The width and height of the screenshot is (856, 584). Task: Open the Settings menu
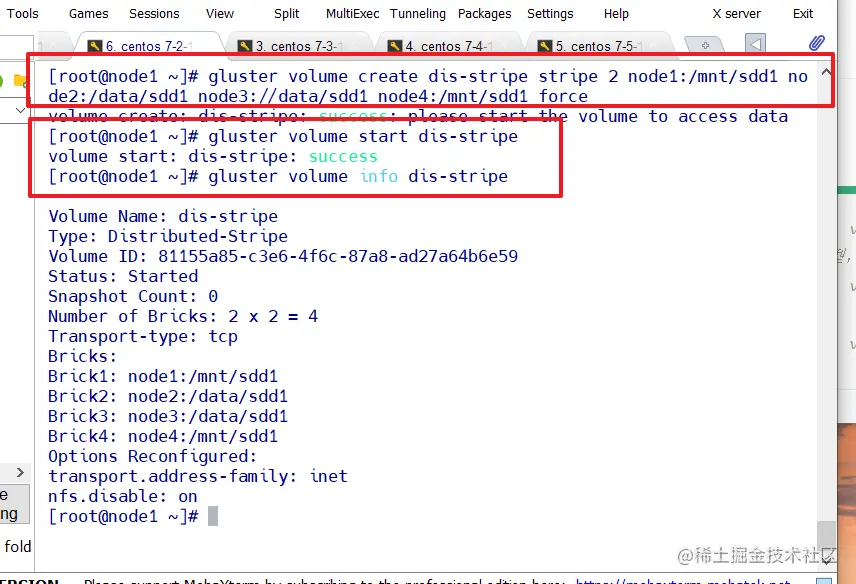point(550,14)
